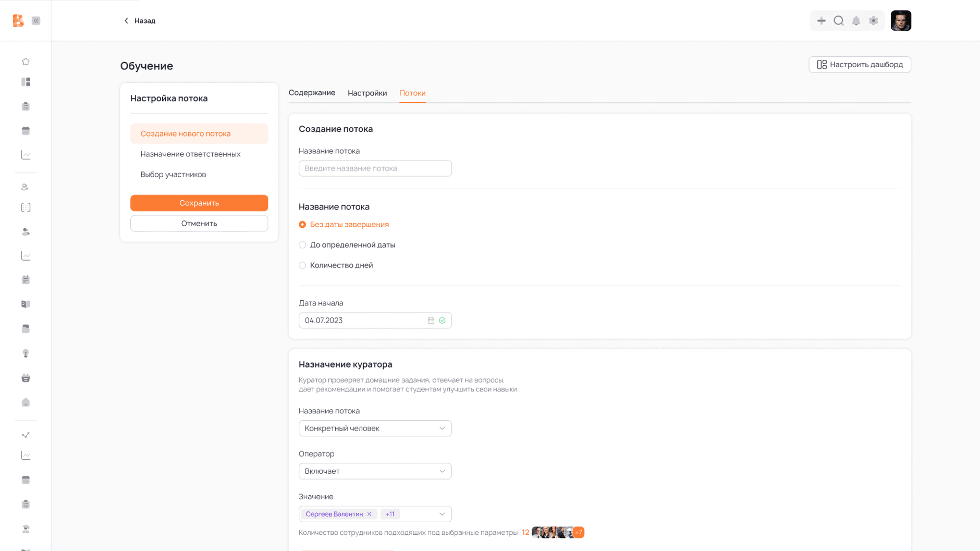The width and height of the screenshot is (980, 551).
Task: Expand the Конкретный человек dropdown
Action: click(x=375, y=428)
